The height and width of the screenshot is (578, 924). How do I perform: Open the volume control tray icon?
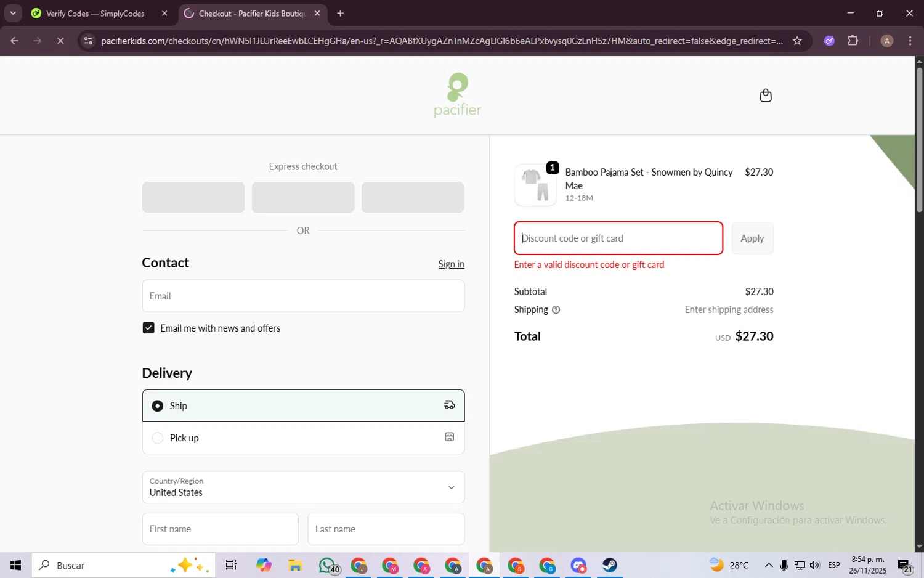click(815, 565)
